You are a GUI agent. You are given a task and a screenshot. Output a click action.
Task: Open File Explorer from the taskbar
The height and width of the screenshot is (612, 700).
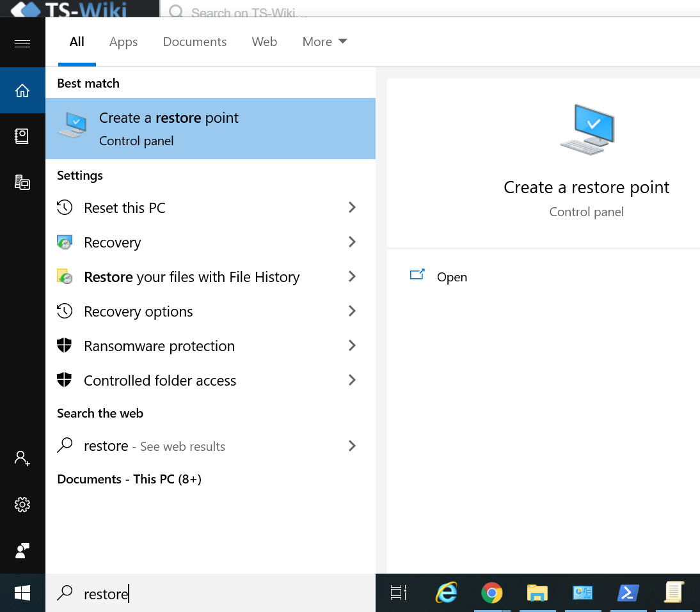[x=537, y=593]
